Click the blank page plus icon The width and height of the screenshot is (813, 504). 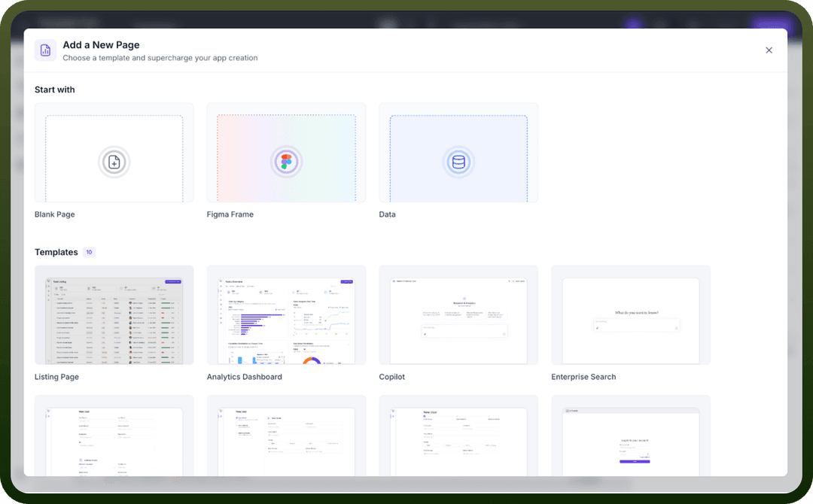click(114, 162)
